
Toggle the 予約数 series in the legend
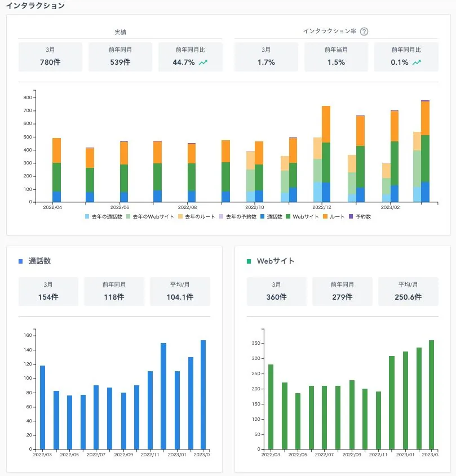(x=360, y=216)
